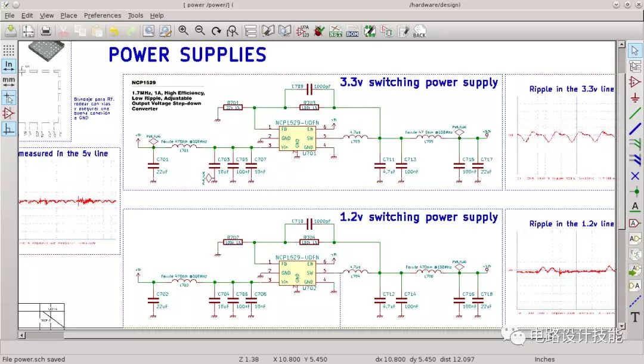644x364 pixels.
Task: Open the Place menu
Action: pyautogui.click(x=69, y=16)
